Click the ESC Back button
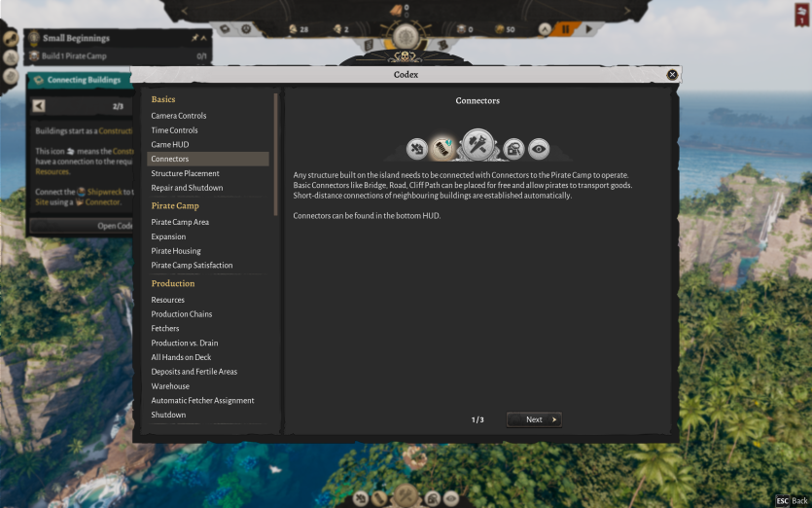812x508 pixels. click(793, 501)
